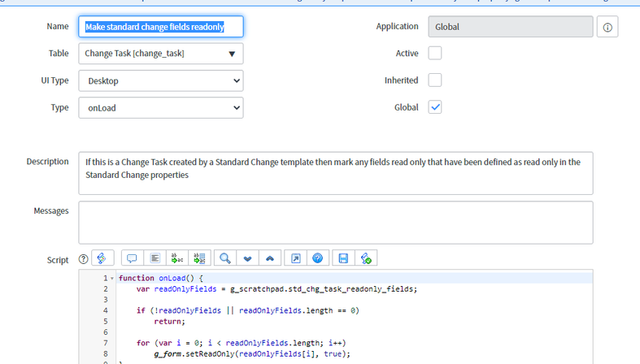Viewport: 640px width, 364px height.
Task: Toggle full screen script editor icon
Action: 295,258
